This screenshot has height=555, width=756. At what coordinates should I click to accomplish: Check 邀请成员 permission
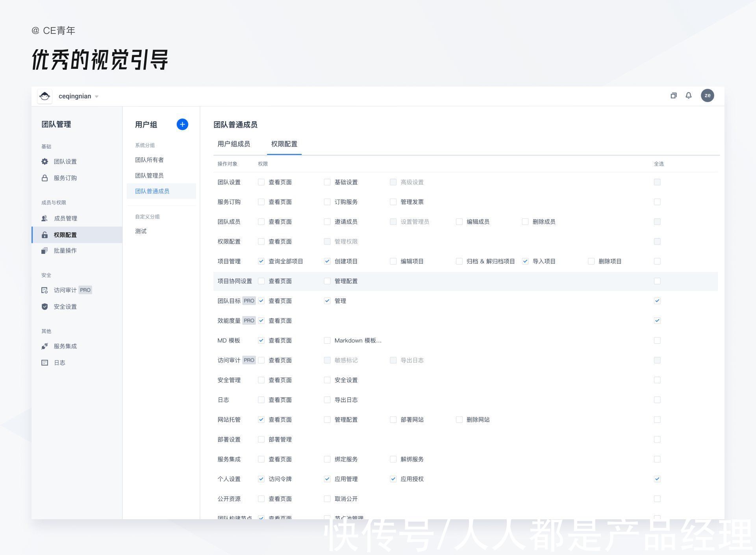327,222
